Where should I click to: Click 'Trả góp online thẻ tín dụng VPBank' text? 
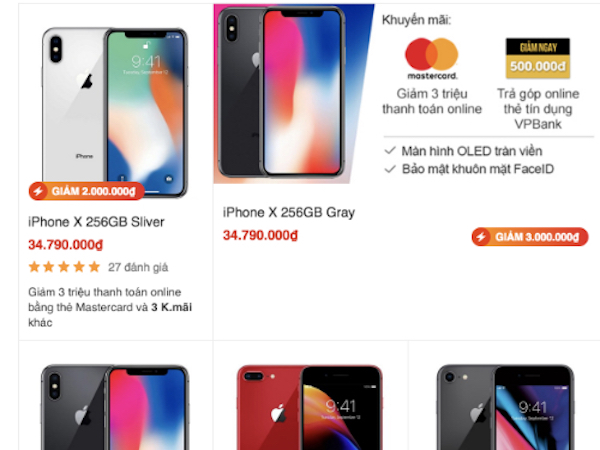click(x=538, y=109)
